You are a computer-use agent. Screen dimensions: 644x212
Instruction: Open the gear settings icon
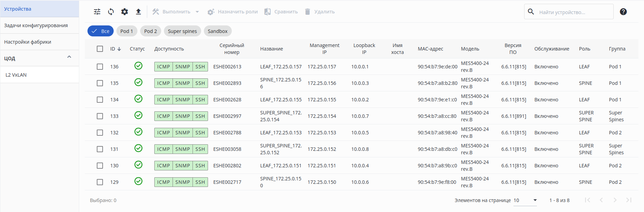point(125,12)
